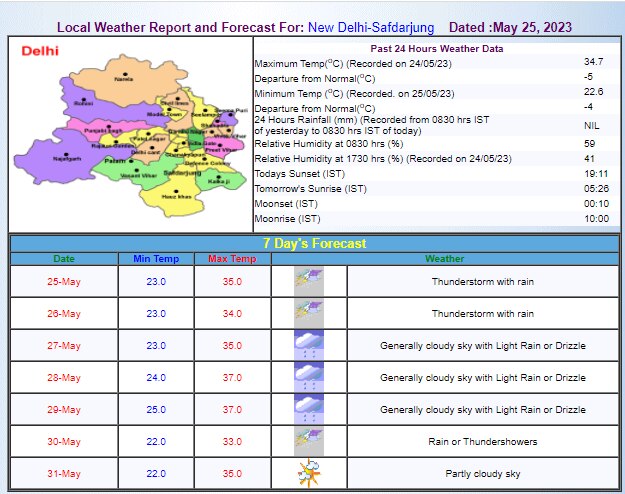Image resolution: width=625 pixels, height=494 pixels.
Task: Click the Weather column header
Action: tap(444, 259)
